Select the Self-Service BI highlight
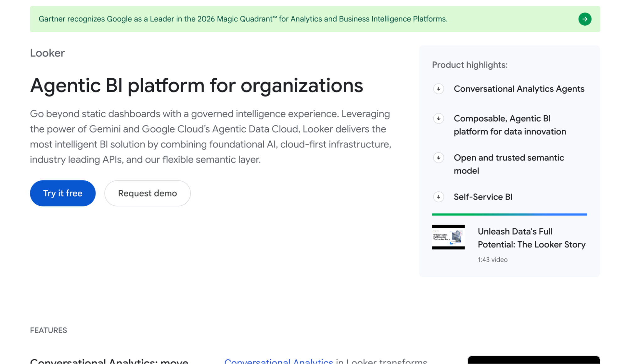The image size is (627, 364). click(483, 197)
